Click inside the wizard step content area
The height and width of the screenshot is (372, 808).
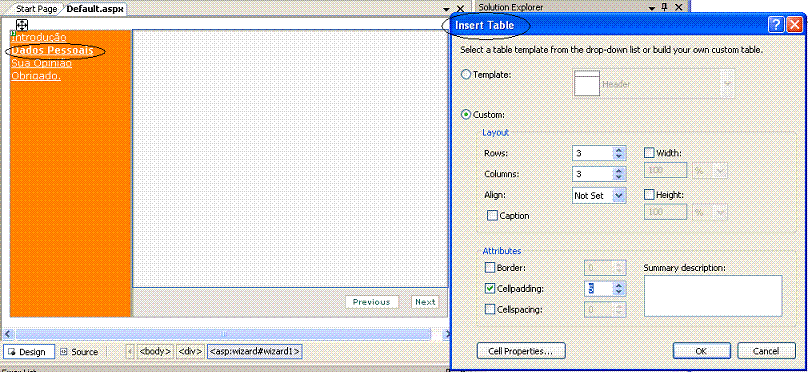click(x=290, y=158)
